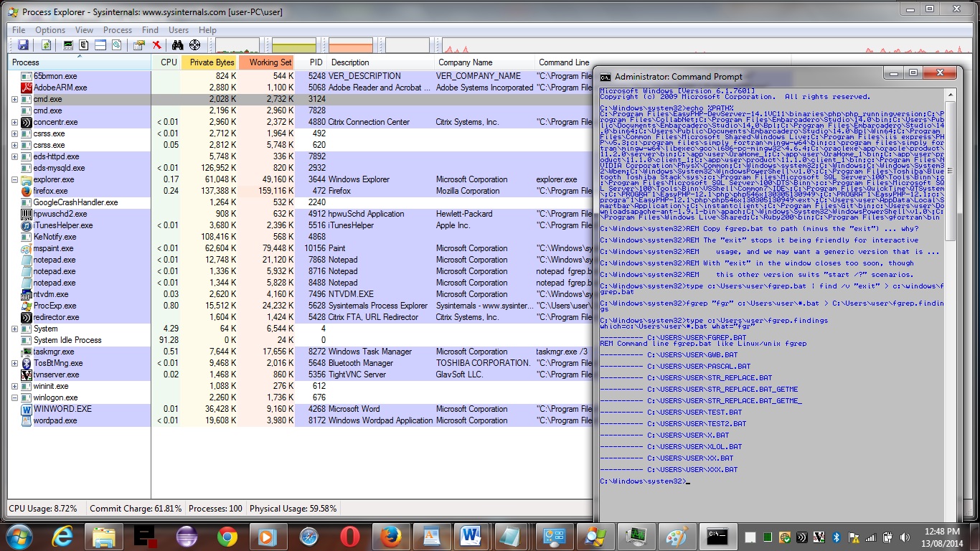
Task: Select the taskmgr.exe process row
Action: click(299, 352)
